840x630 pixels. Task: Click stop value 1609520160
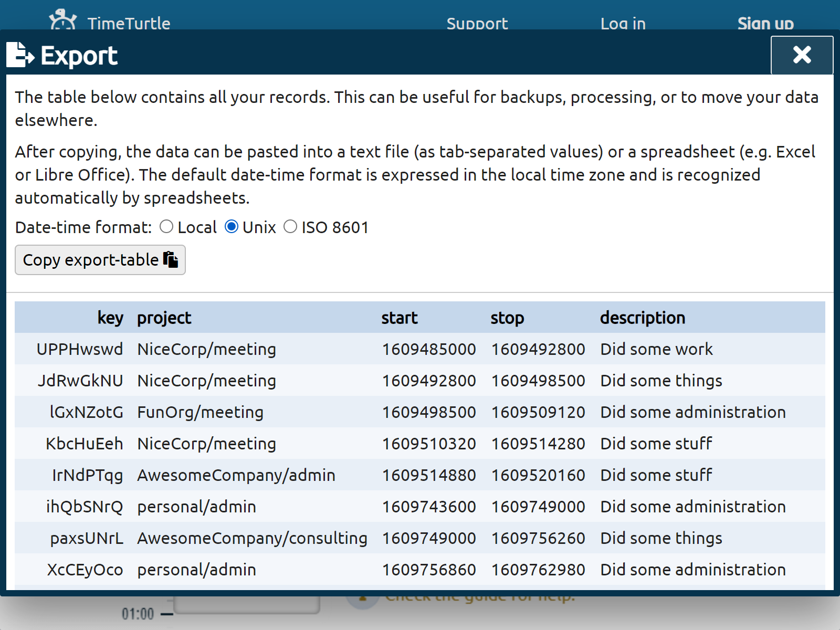pos(538,475)
